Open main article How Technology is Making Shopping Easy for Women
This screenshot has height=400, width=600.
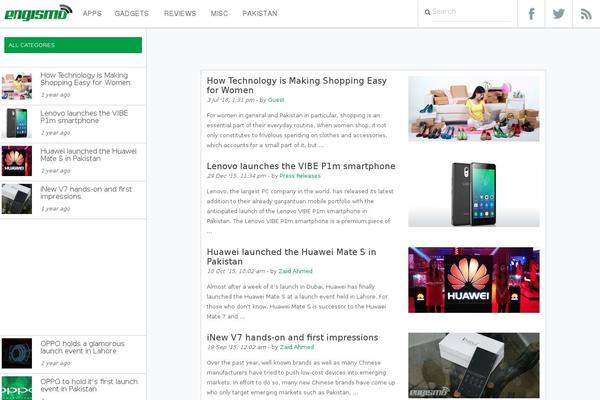pos(297,85)
